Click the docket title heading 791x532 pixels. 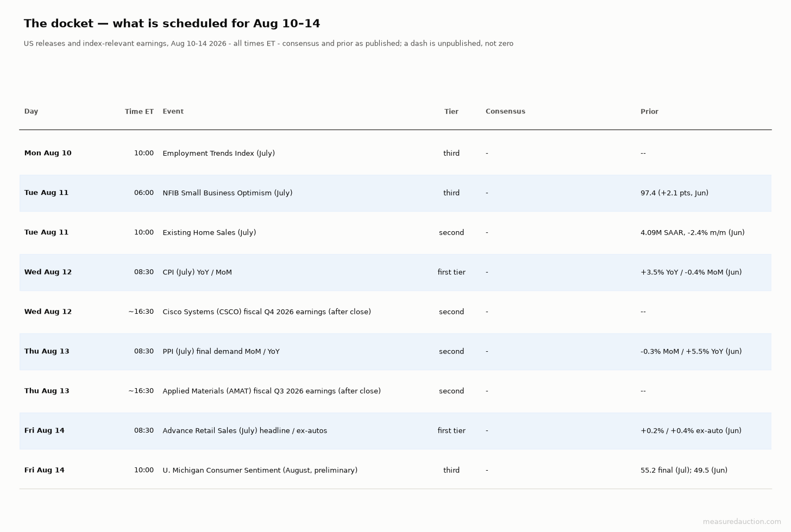172,23
